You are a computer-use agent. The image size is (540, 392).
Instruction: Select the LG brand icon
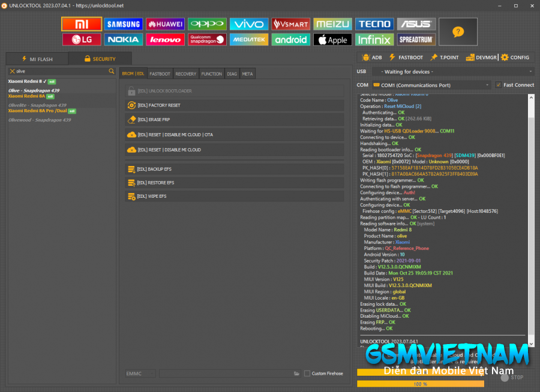[82, 40]
